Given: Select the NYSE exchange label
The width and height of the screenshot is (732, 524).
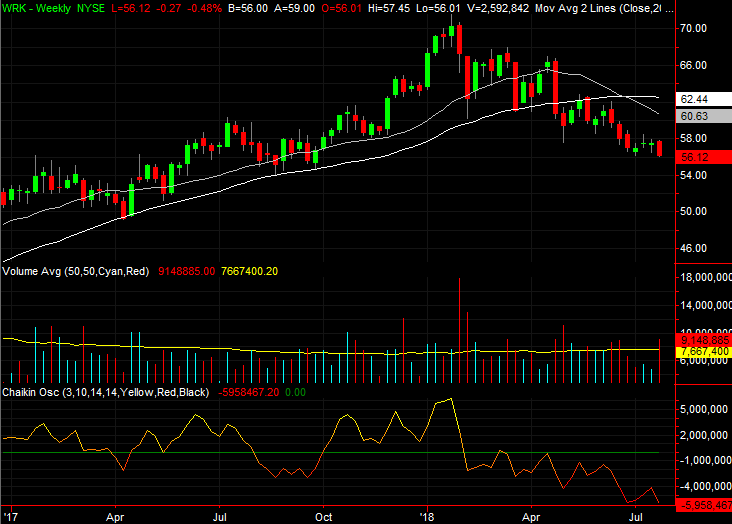Looking at the screenshot, I should click(91, 8).
